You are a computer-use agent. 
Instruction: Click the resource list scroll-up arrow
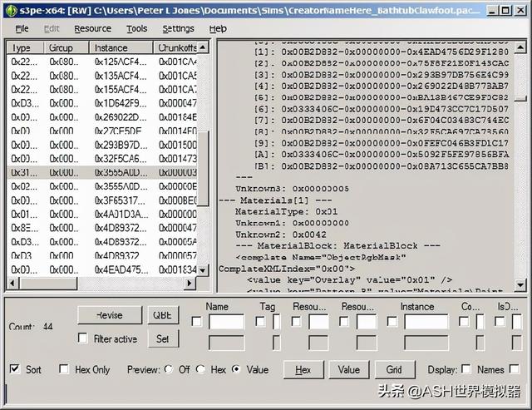click(203, 47)
